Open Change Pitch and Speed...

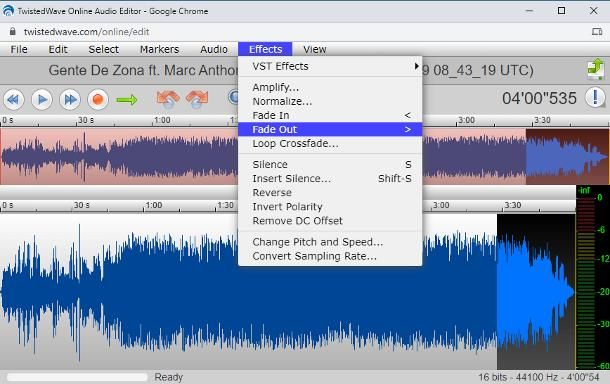pyautogui.click(x=330, y=242)
